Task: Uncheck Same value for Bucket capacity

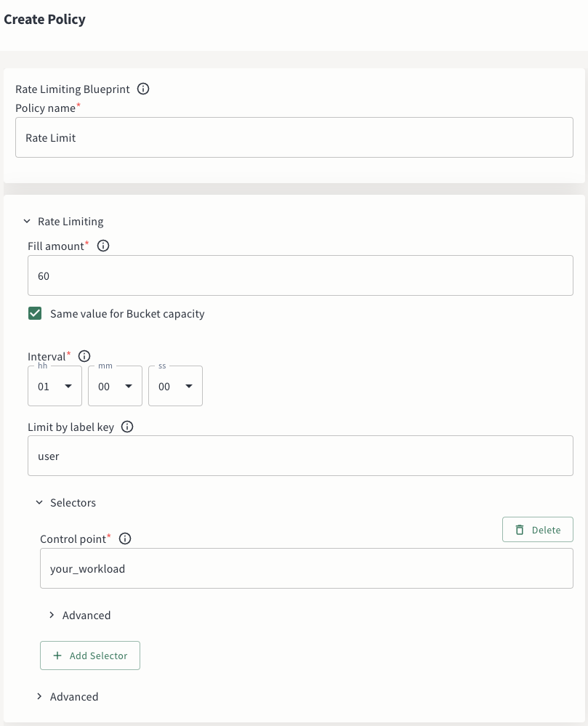Action: coord(35,314)
